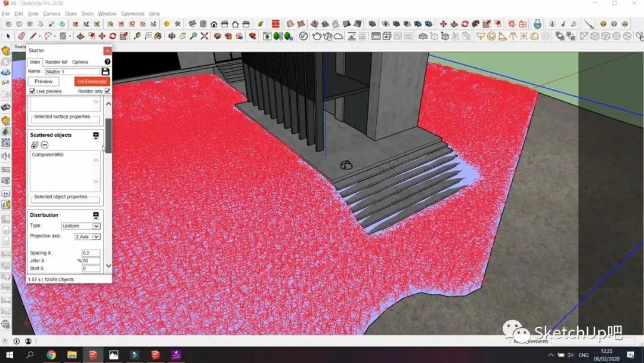
Task: Activate the Eraser tool
Action: pos(20,37)
